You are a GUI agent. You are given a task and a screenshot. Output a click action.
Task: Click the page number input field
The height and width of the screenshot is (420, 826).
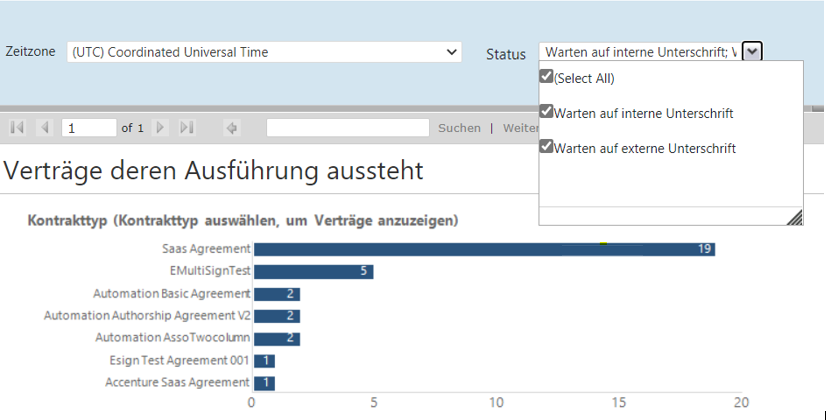point(88,128)
